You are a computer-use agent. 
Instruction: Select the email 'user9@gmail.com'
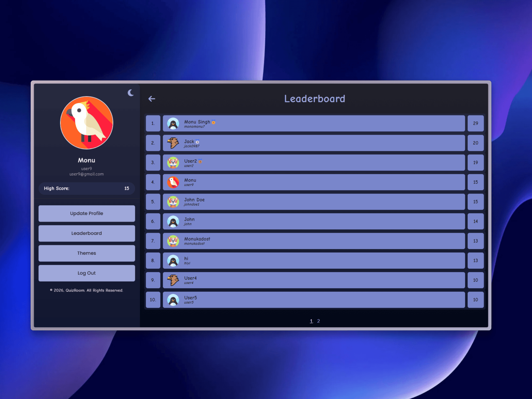click(x=86, y=174)
